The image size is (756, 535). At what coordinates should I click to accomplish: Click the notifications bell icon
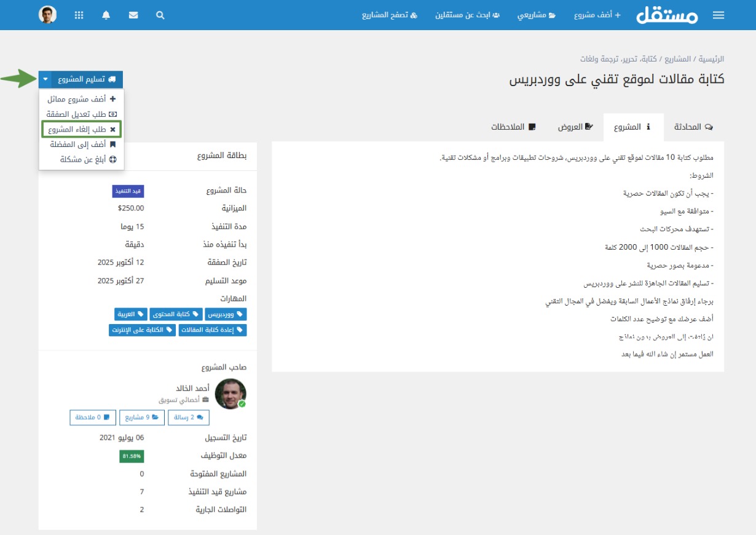[106, 15]
